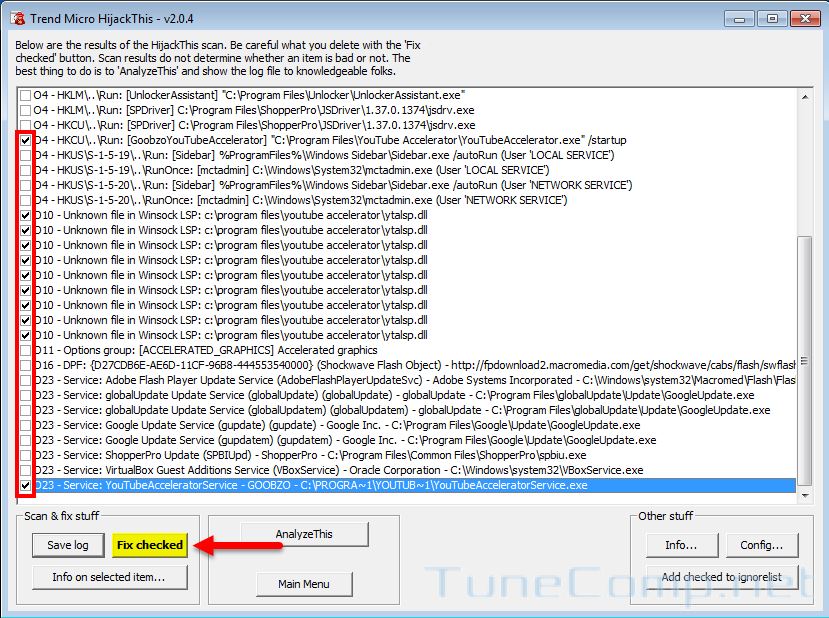Click the Fix checked button
The width and height of the screenshot is (829, 618).
[150, 545]
